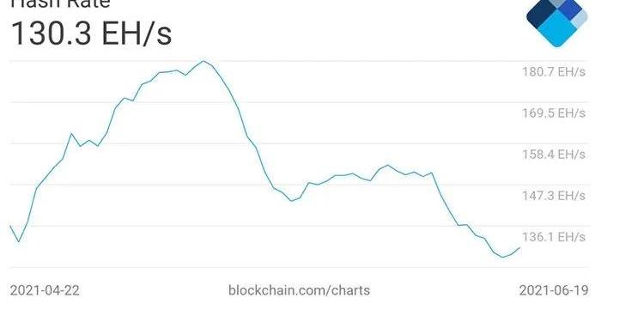Click the mid-chart local peak near 158.4 gridline

pyautogui.click(x=387, y=165)
